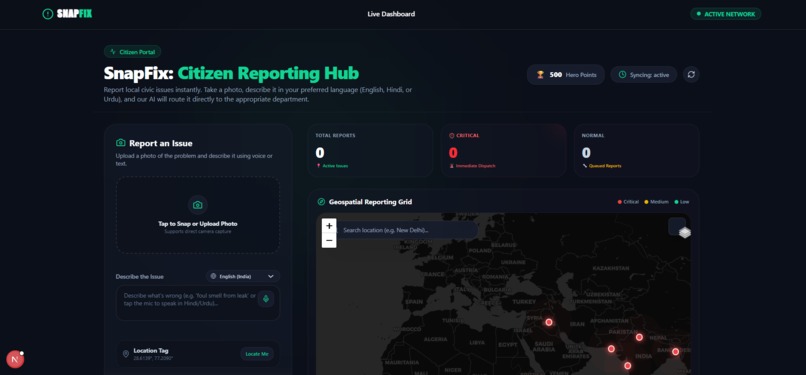Image resolution: width=806 pixels, height=375 pixels.
Task: Click the map zoom out minus button
Action: click(x=329, y=240)
